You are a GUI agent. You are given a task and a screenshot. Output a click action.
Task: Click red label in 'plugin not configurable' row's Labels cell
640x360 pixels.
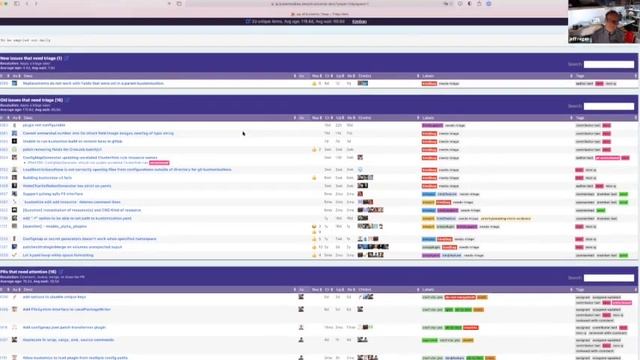click(432, 125)
